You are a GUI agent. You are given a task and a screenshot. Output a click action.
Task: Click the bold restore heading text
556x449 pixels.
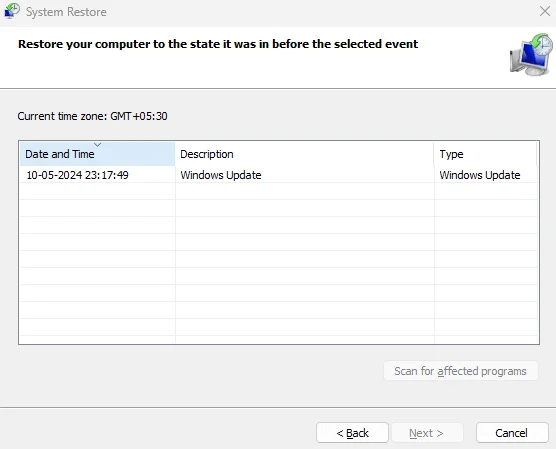pyautogui.click(x=218, y=44)
